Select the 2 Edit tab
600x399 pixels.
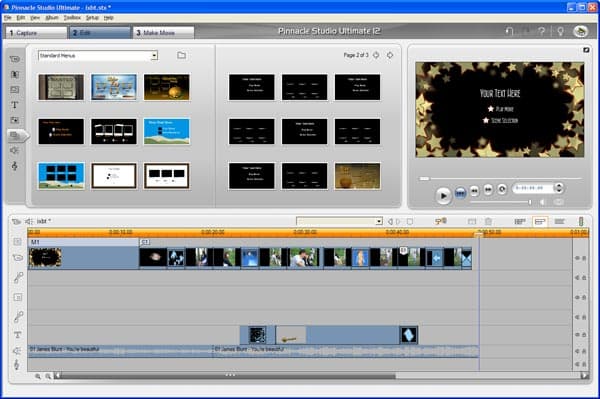(99, 33)
